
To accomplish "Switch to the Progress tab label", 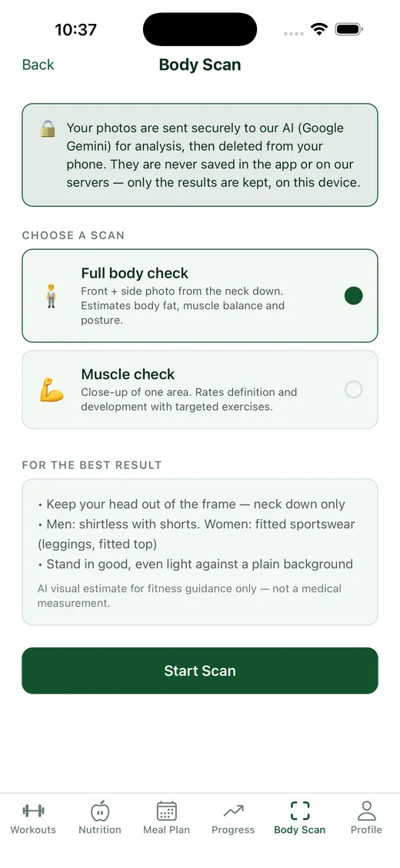I will tap(233, 830).
